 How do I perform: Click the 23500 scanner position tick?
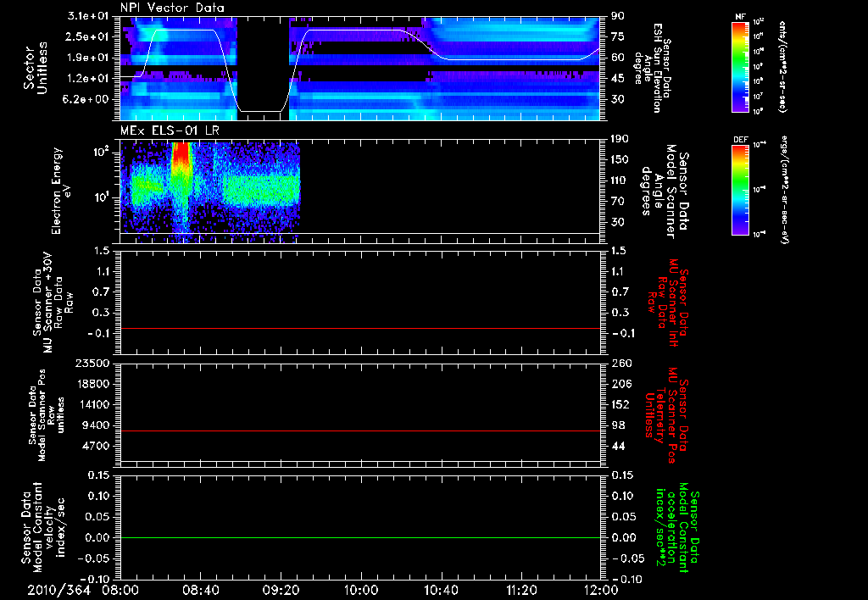(94, 363)
